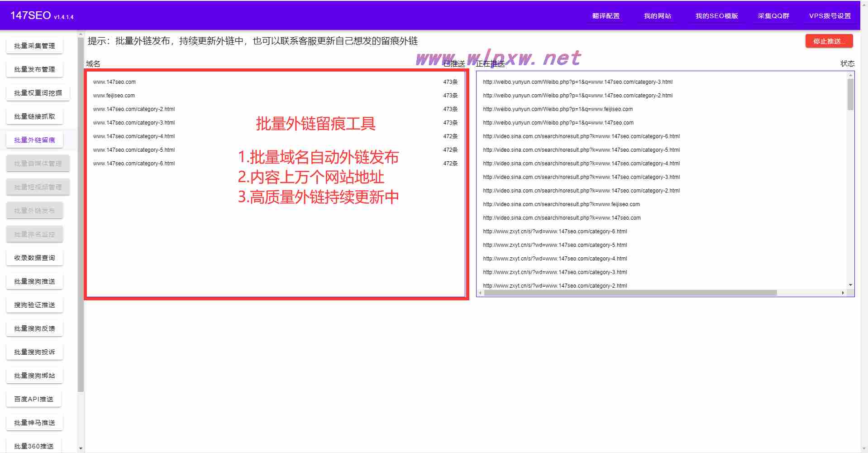868x453 pixels.
Task: Click video.sina URL for www.feijiseo.com
Action: 561,204
